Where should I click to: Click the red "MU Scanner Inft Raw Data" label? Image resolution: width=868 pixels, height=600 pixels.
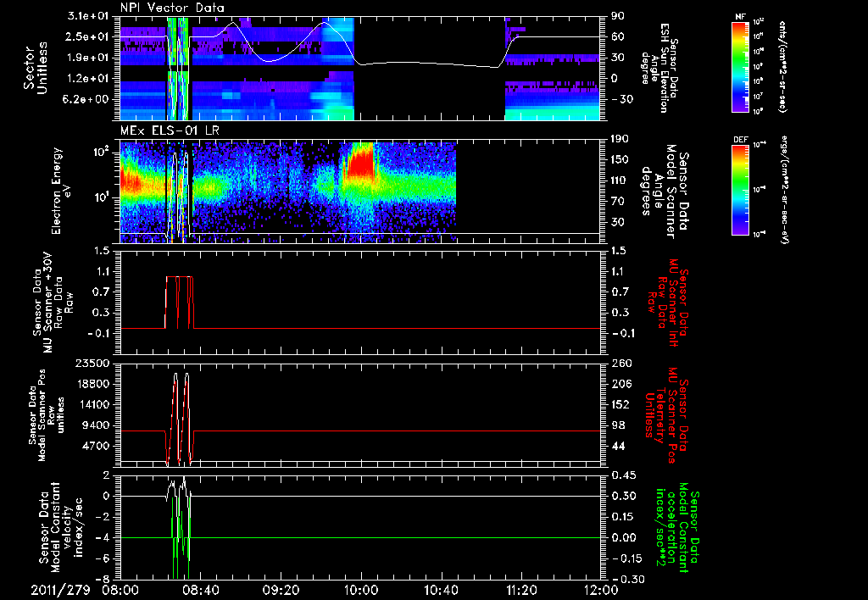pyautogui.click(x=668, y=303)
